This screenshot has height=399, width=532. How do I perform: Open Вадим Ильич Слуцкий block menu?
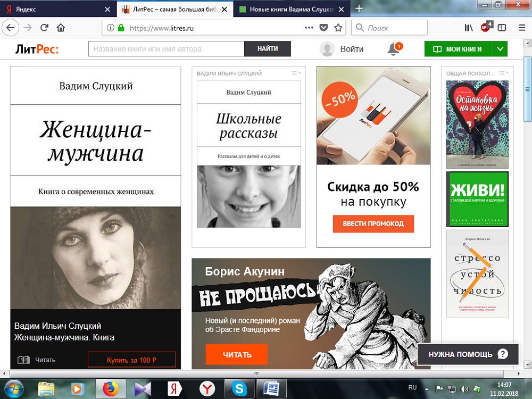tap(296, 73)
